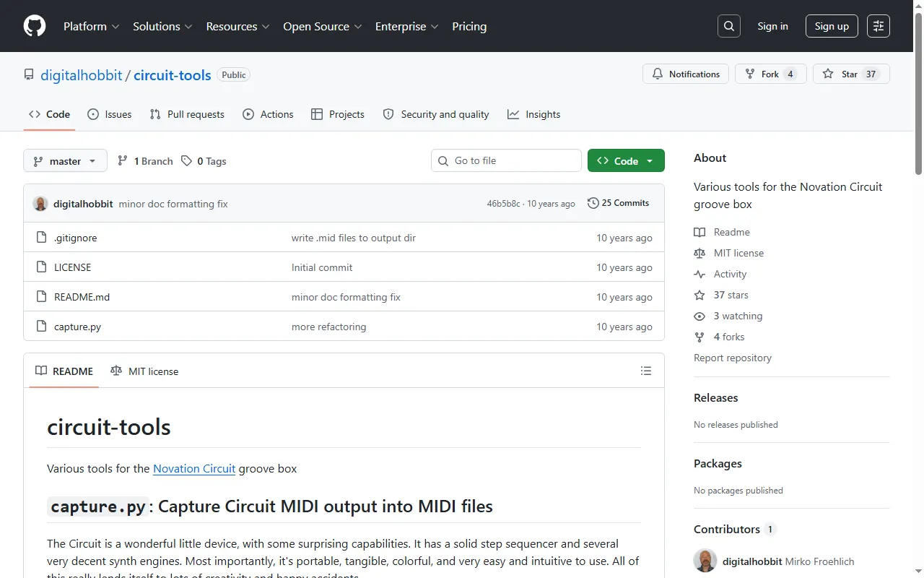Click the star icon next to 37 stars
This screenshot has height=578, width=924.
(x=699, y=295)
